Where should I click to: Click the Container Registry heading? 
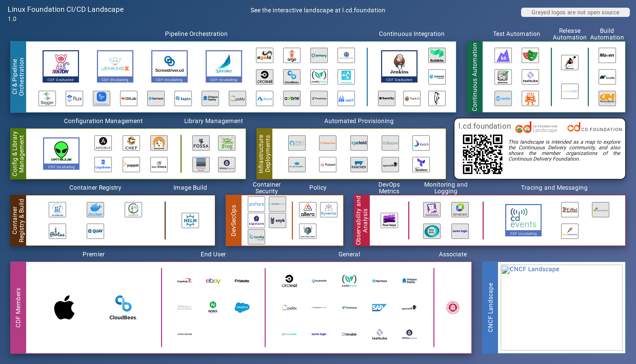point(95,188)
